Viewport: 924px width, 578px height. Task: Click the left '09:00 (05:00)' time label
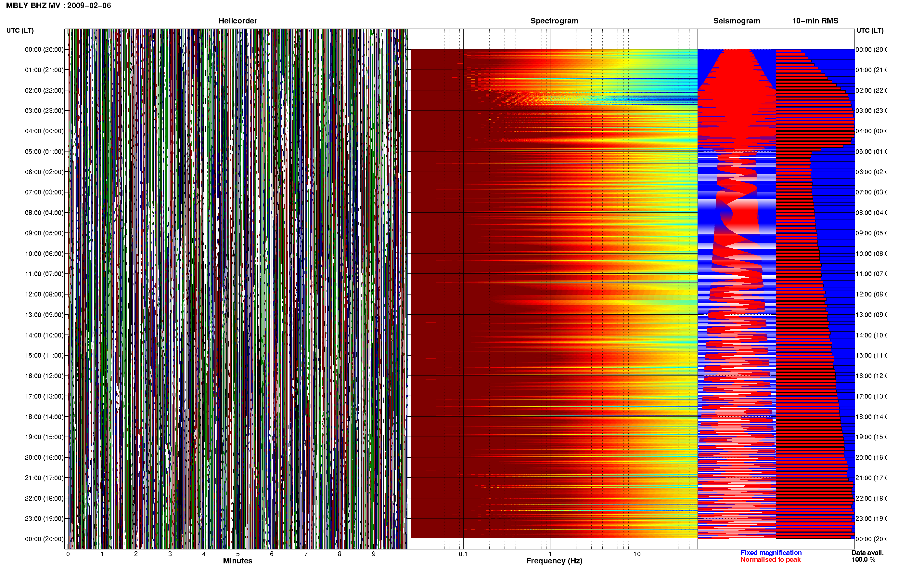(44, 233)
